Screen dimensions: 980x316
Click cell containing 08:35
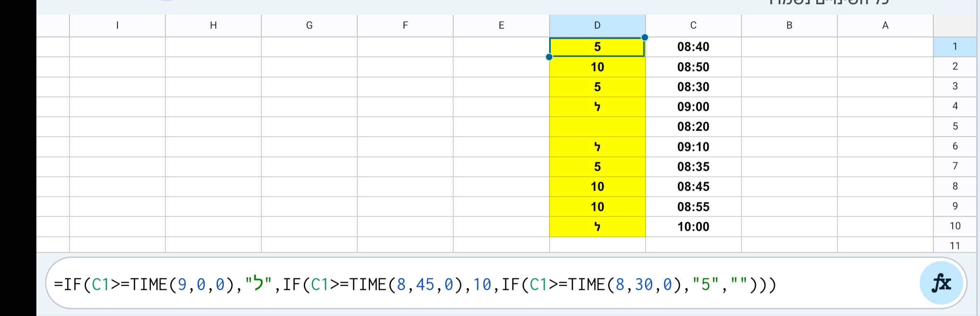point(693,166)
